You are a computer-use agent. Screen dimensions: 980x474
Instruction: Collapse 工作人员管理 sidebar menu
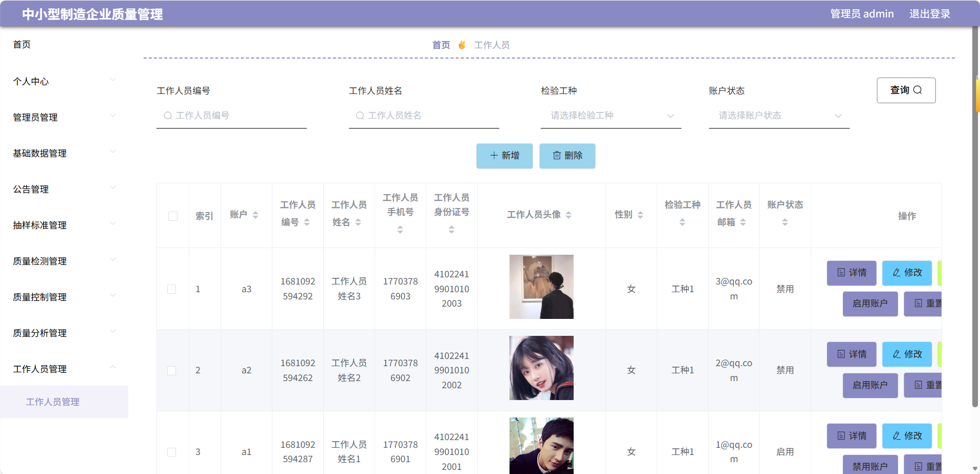tap(64, 369)
